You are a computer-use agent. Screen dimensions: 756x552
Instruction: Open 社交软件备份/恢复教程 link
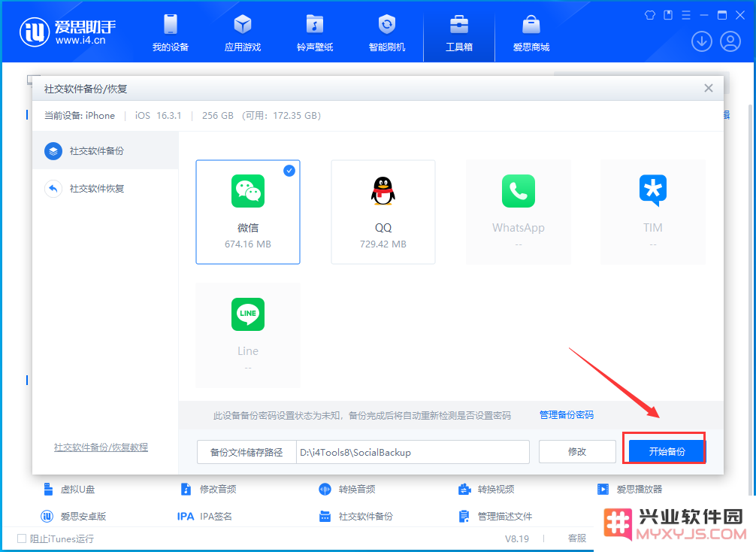[101, 447]
